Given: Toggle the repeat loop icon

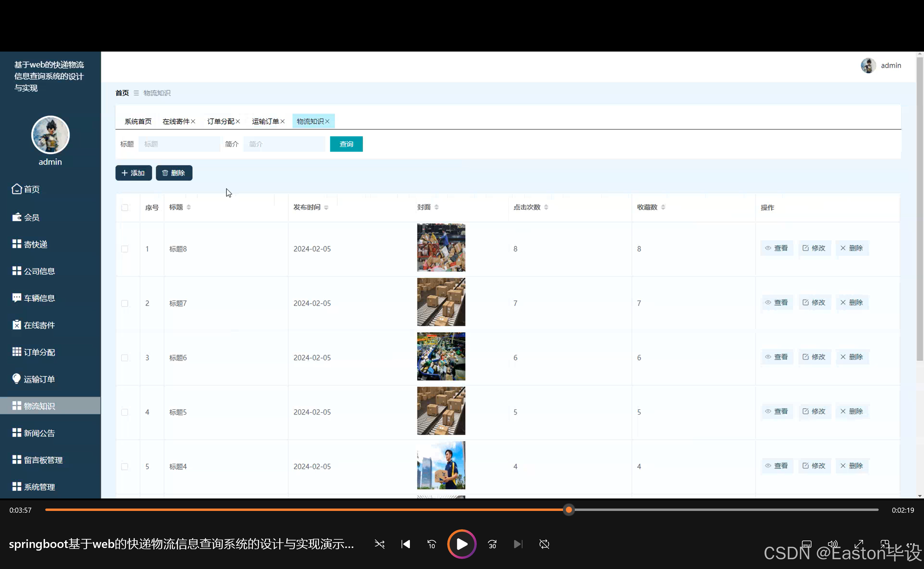Looking at the screenshot, I should pyautogui.click(x=544, y=544).
